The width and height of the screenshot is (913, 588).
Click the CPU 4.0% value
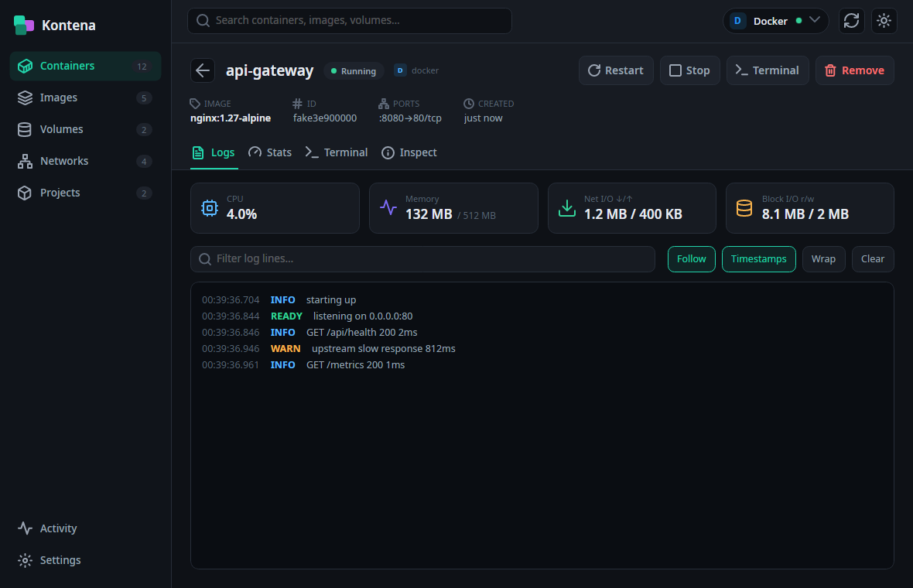pos(241,214)
